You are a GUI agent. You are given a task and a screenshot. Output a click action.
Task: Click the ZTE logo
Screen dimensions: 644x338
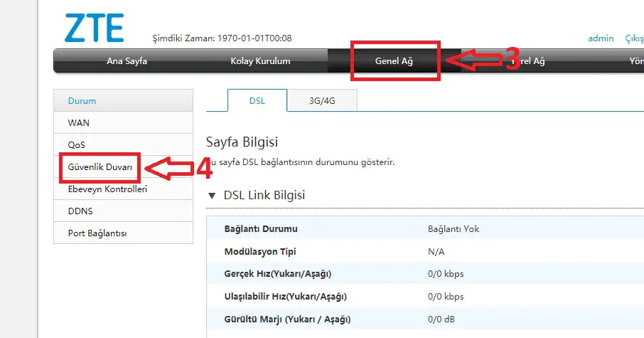point(94,27)
